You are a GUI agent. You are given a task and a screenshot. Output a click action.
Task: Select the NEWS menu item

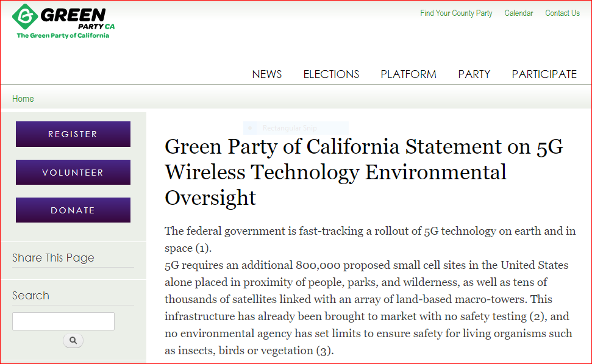267,74
